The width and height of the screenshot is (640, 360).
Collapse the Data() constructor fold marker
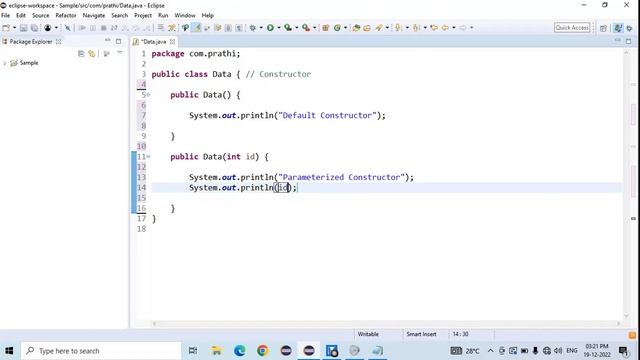(149, 95)
